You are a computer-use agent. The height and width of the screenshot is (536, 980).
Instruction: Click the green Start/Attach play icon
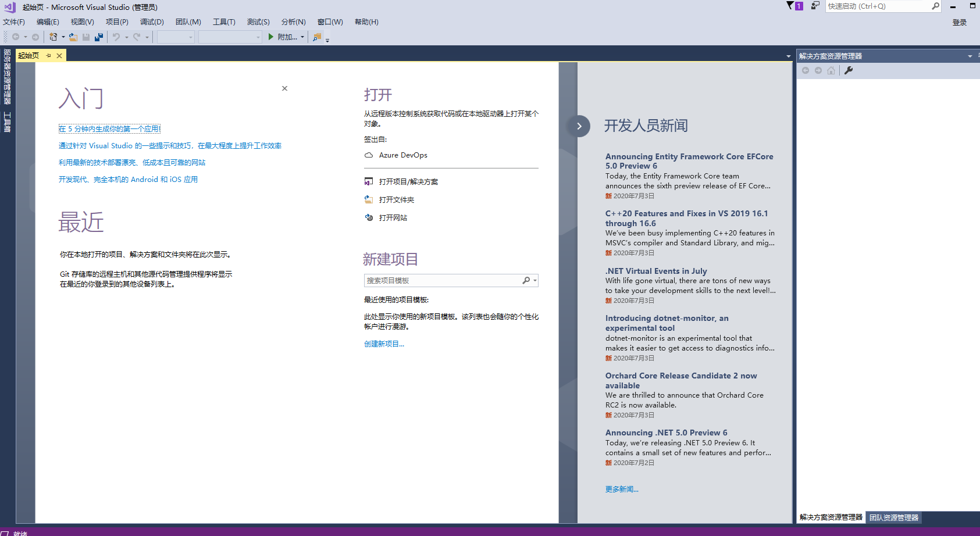270,37
